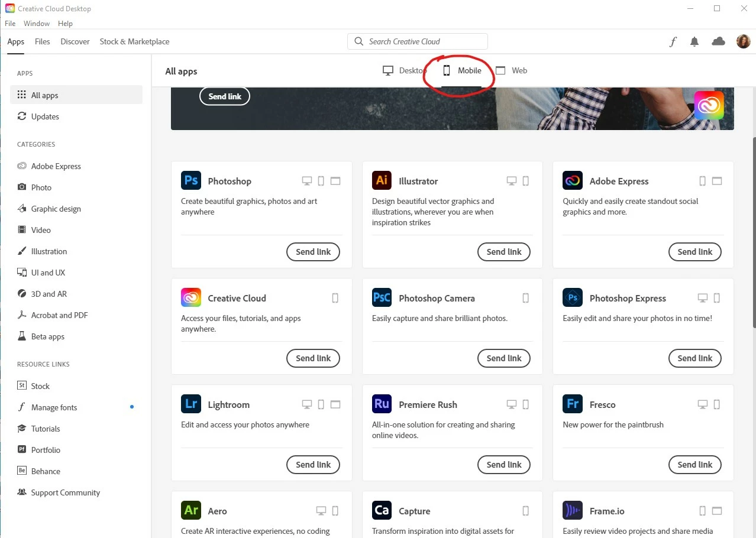Send link for Photoshop

pyautogui.click(x=314, y=252)
